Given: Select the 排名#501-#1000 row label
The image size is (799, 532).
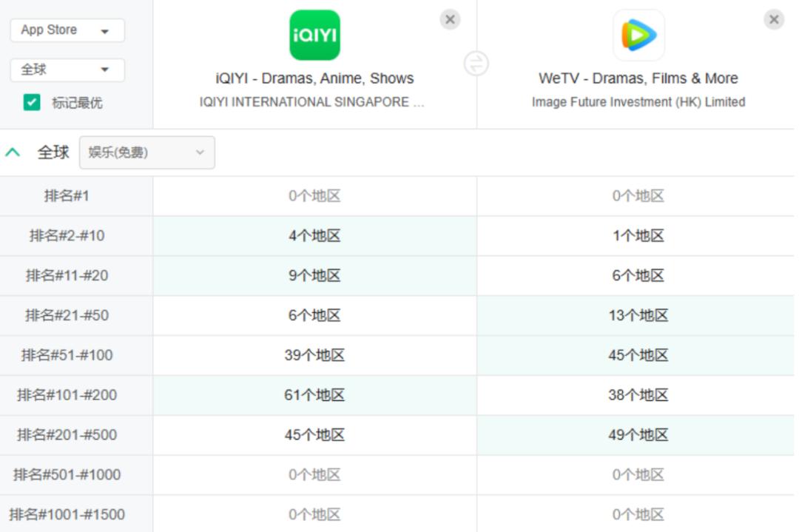Looking at the screenshot, I should (x=67, y=474).
